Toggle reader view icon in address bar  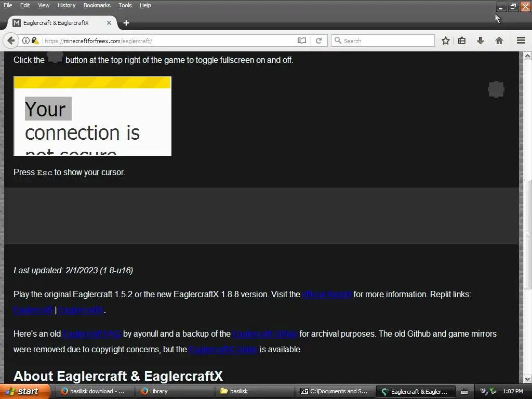coord(302,41)
